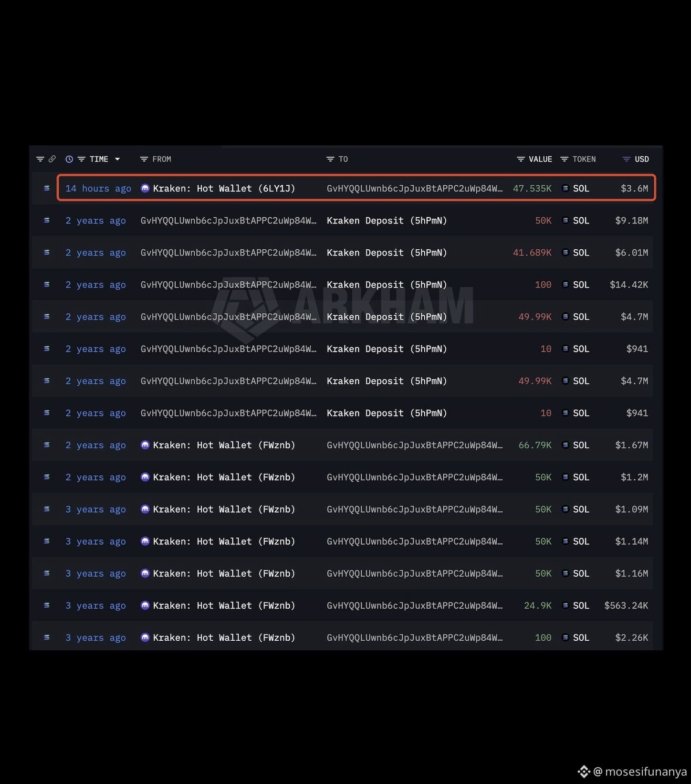
Task: Click the 66.79K value
Action: click(535, 445)
